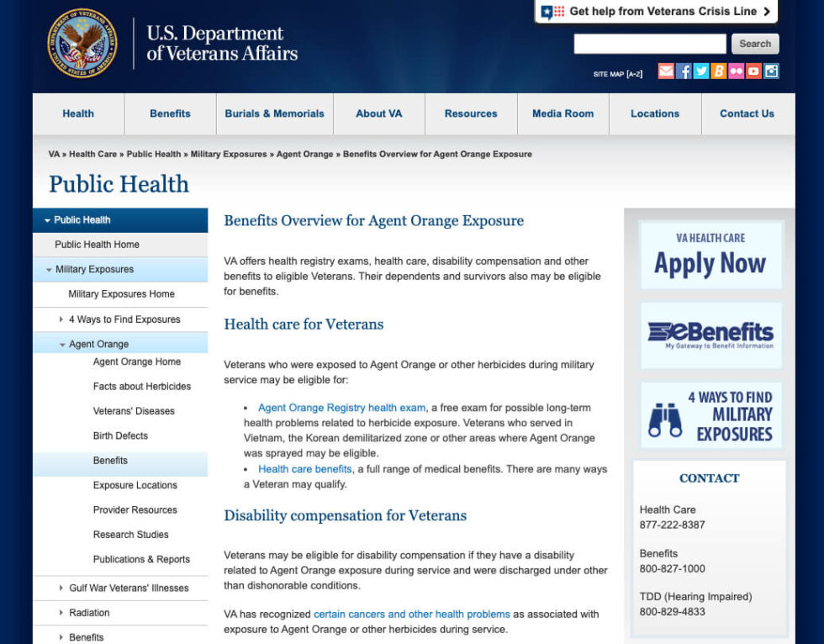Visit VA's Facebook page icon
This screenshot has width=824, height=644.
684,71
